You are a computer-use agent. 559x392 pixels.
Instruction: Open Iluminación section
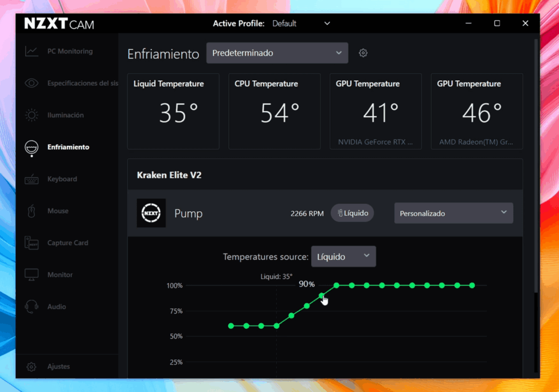click(x=66, y=115)
